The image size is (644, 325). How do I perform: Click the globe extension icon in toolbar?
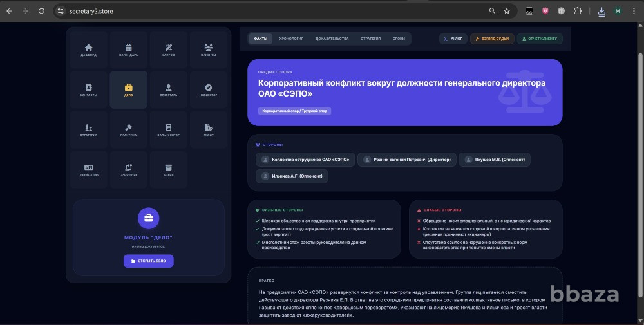[x=562, y=11]
